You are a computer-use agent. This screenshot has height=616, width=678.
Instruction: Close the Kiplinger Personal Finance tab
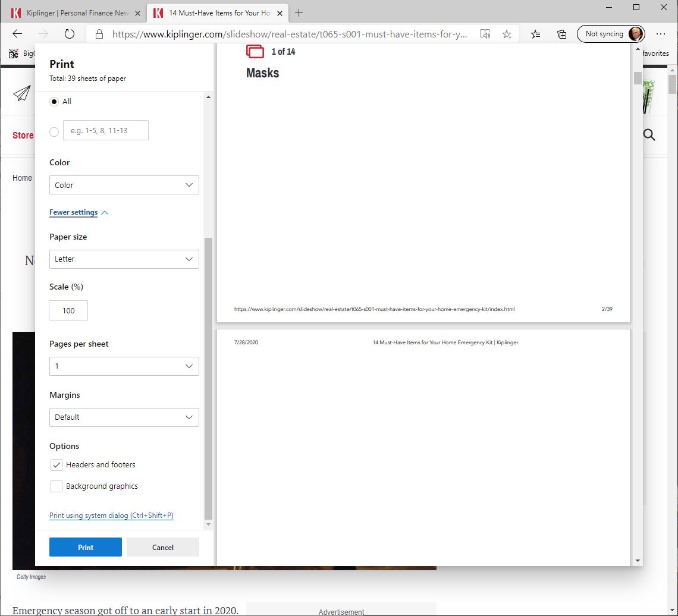137,14
